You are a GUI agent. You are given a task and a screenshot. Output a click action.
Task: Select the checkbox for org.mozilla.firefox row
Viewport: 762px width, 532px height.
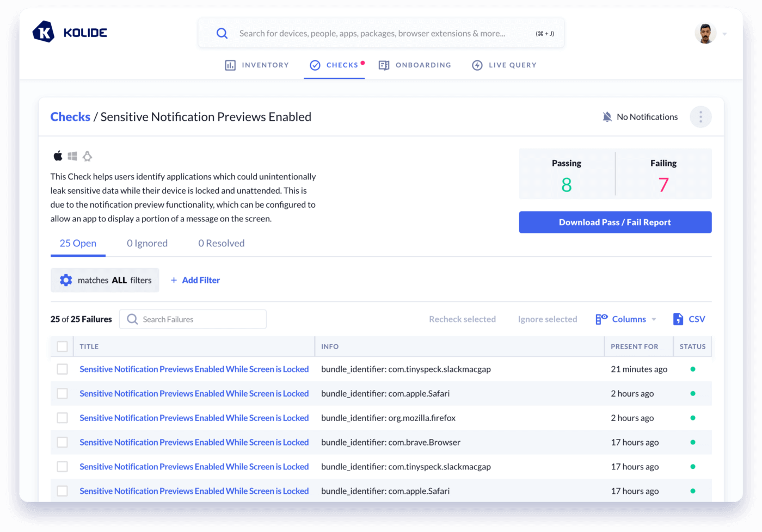pos(63,418)
